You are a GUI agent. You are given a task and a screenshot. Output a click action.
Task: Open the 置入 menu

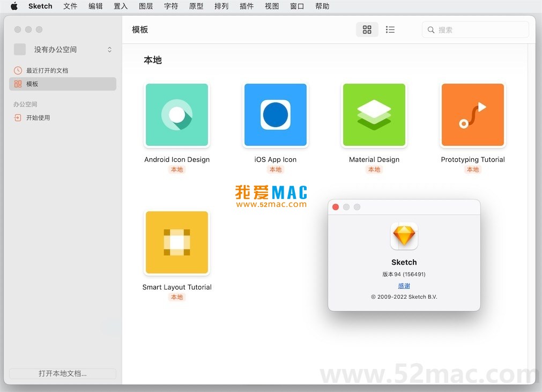[121, 6]
